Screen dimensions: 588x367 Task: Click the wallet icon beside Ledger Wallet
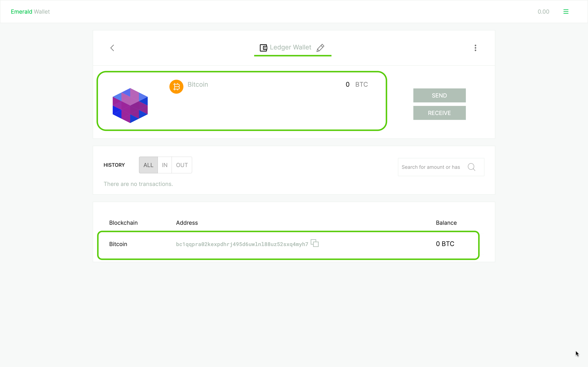point(263,48)
